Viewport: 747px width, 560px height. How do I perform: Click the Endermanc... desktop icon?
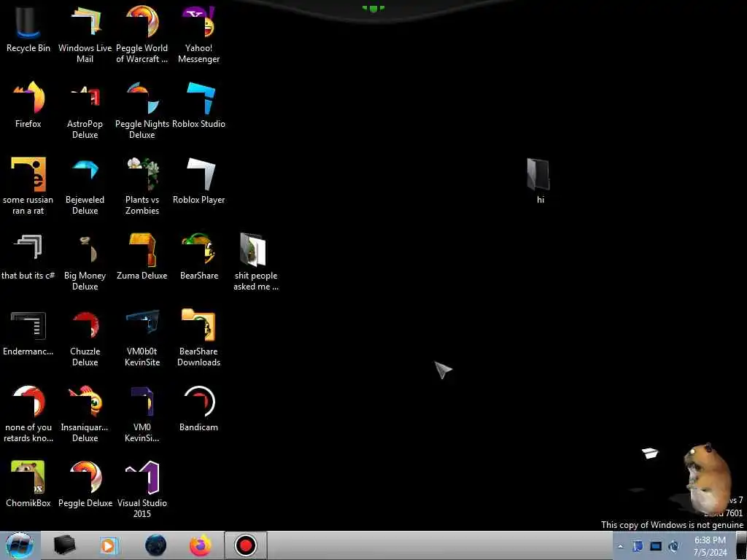pos(28,332)
